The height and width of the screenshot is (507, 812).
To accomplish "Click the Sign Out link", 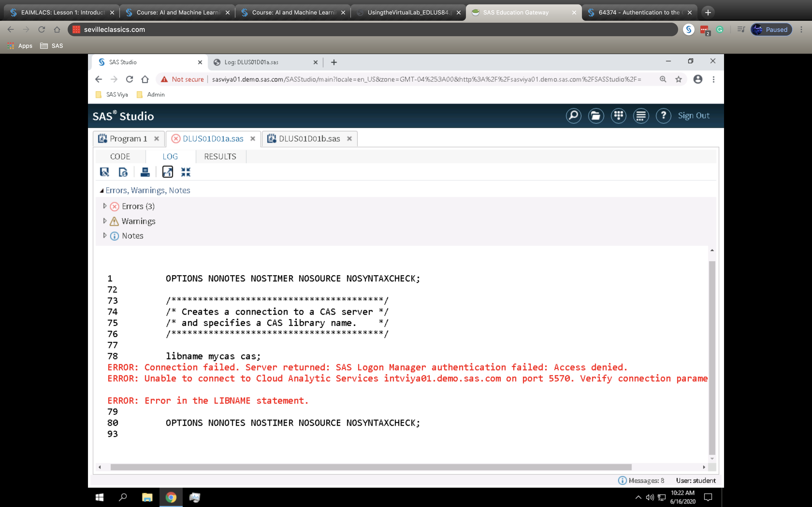I will 694,116.
